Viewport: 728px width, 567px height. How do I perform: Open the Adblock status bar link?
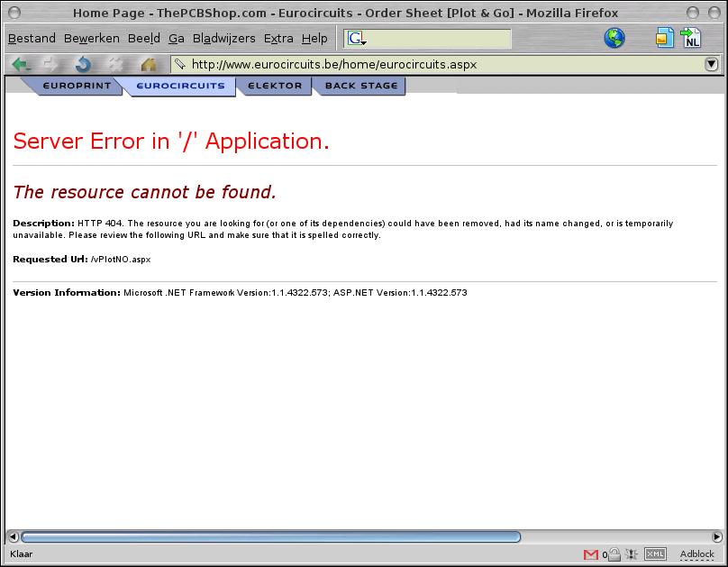pyautogui.click(x=696, y=553)
